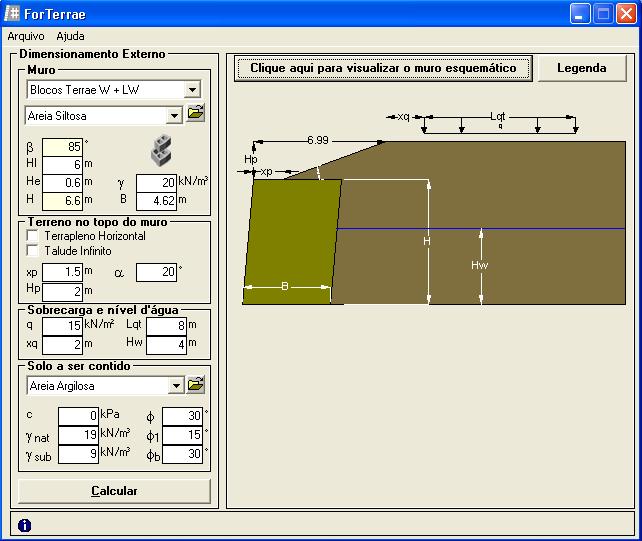Screen dimensions: 642x541
Task: Click the xq label above the diagram
Action: (403, 116)
